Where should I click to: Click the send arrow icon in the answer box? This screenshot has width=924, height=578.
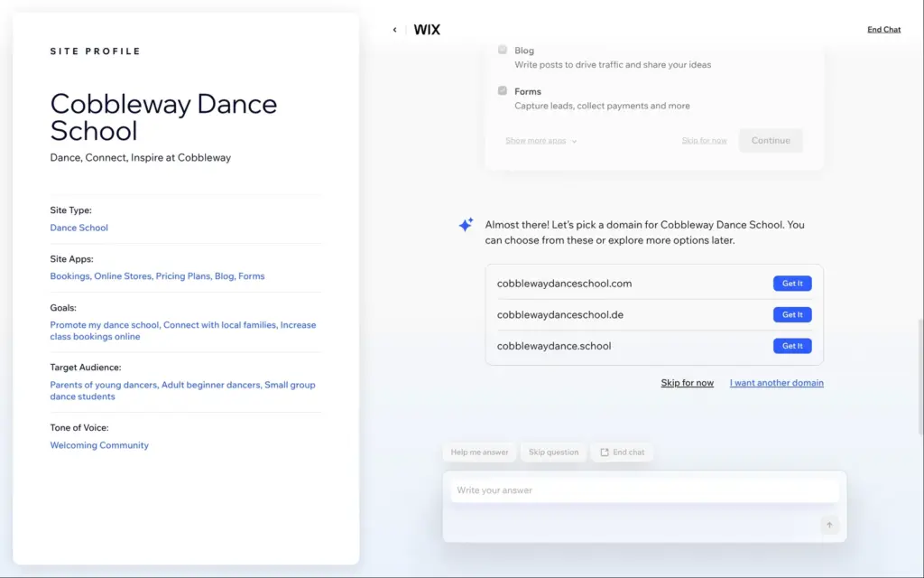[x=829, y=525]
